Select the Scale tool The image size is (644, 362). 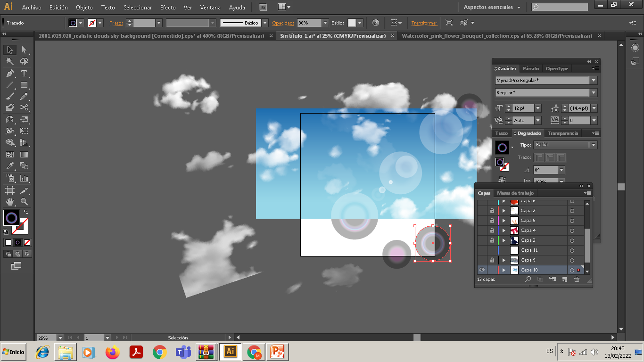[x=24, y=120]
